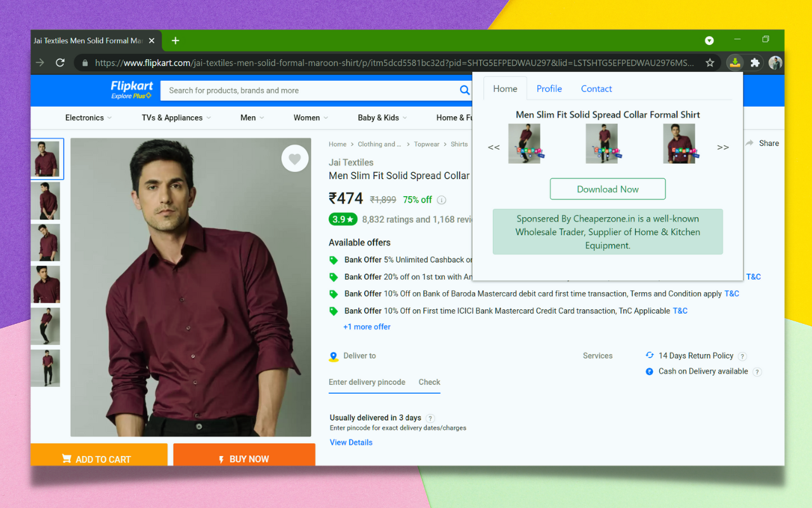Click the 8,832 ratings and reviews text
Viewport: 812px width, 508px height.
point(417,219)
